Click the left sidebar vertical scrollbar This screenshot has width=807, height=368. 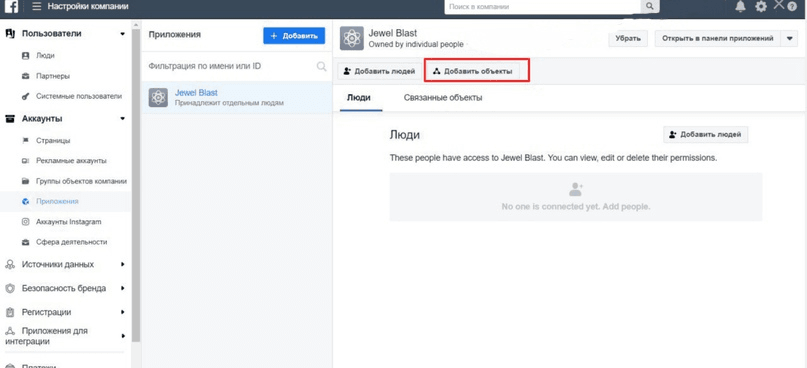click(136, 185)
